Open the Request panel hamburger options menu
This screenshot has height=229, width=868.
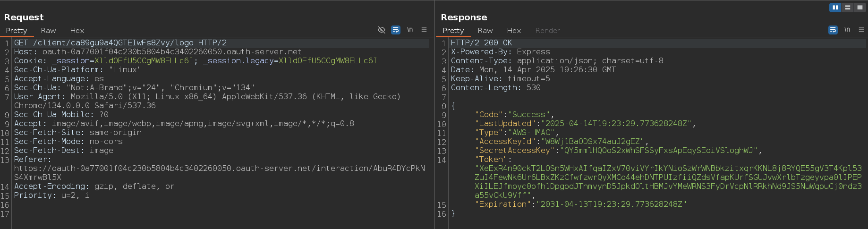click(x=424, y=30)
